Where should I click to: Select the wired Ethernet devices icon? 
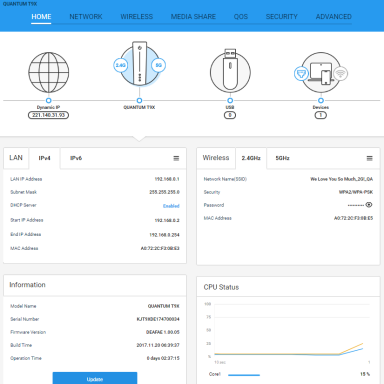[x=301, y=73]
